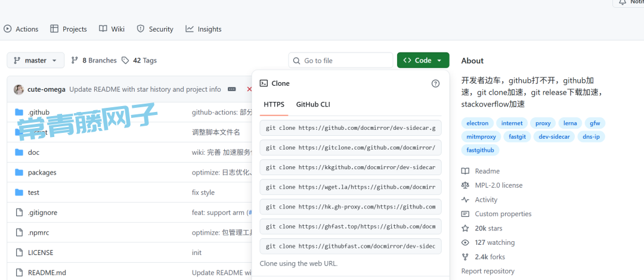Click the eye icon beside 127 watching

click(x=465, y=242)
